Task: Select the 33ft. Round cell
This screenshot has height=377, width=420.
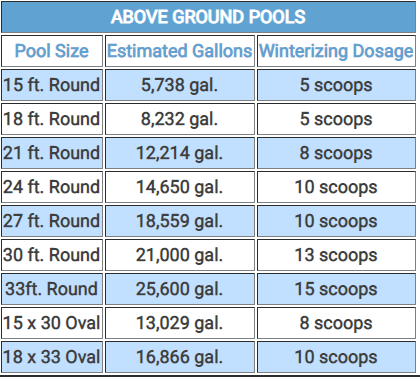Action: [x=52, y=289]
